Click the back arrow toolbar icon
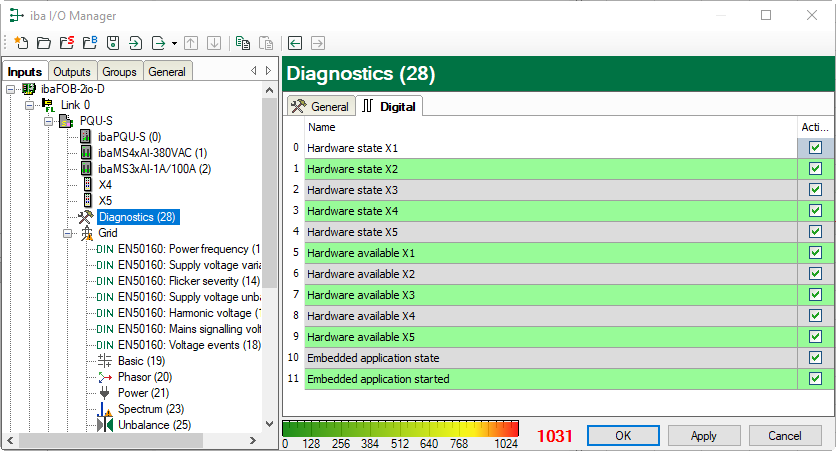This screenshot has height=451, width=836. pyautogui.click(x=295, y=43)
